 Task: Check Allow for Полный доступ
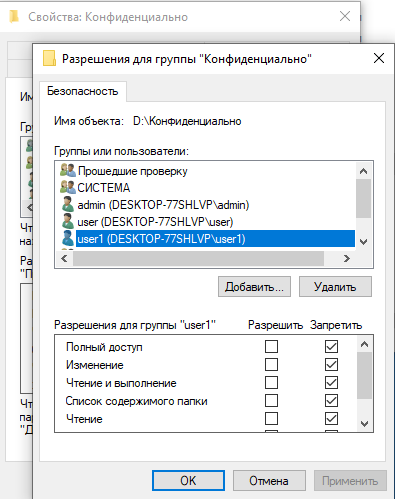point(271,346)
